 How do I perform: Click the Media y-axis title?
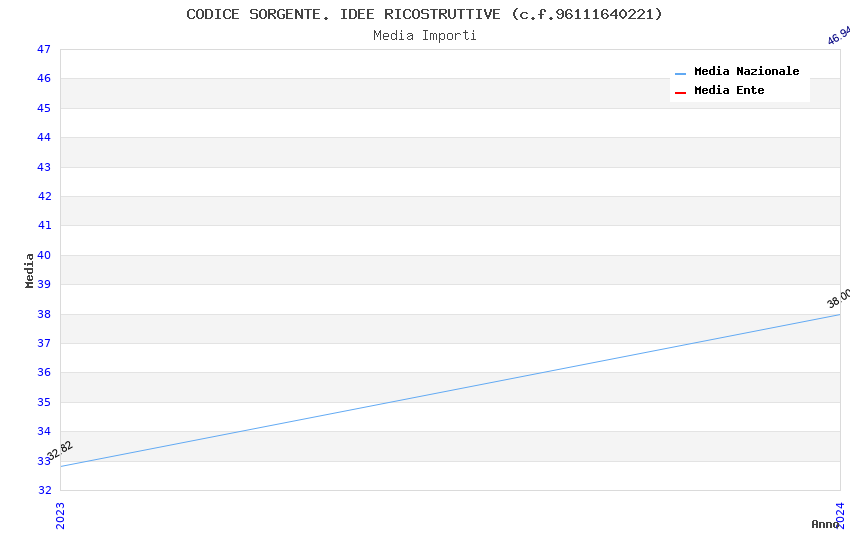pyautogui.click(x=29, y=270)
